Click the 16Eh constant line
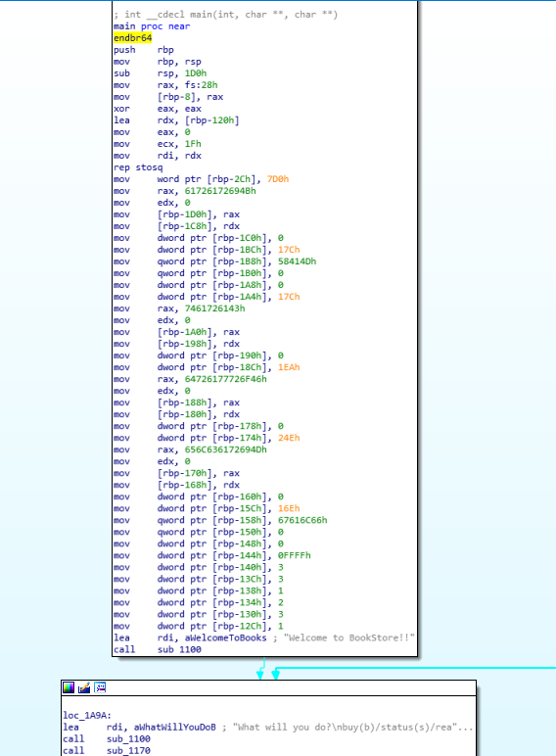 (207, 508)
